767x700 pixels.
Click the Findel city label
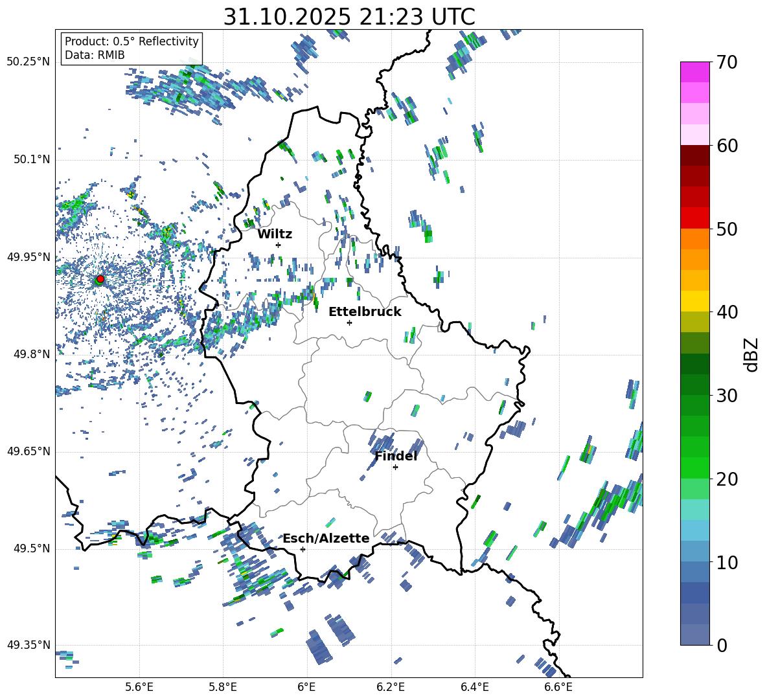coord(396,456)
